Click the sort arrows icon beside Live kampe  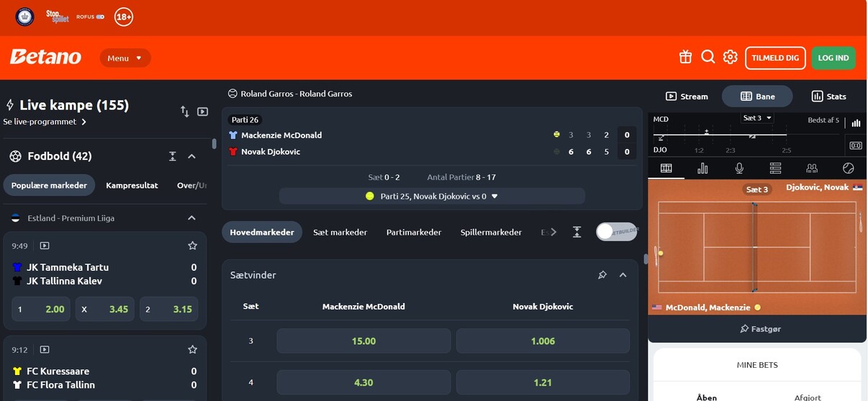pyautogui.click(x=185, y=112)
